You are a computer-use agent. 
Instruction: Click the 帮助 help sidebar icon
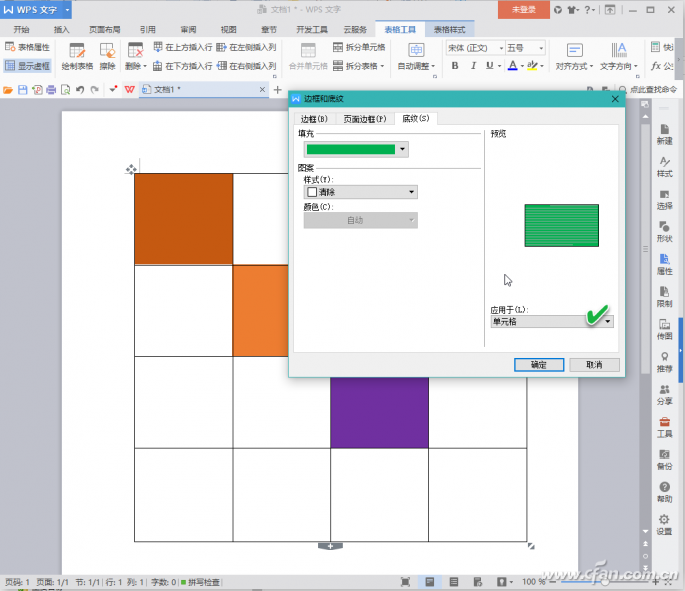[664, 492]
